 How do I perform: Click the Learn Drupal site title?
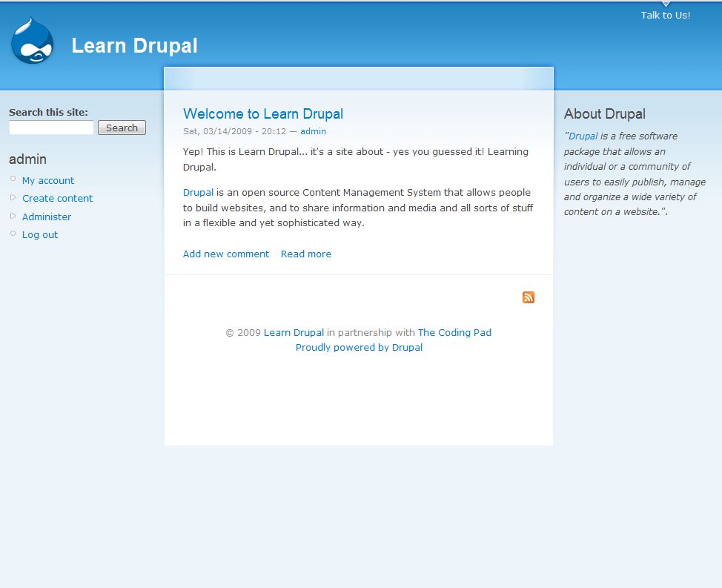coord(134,45)
